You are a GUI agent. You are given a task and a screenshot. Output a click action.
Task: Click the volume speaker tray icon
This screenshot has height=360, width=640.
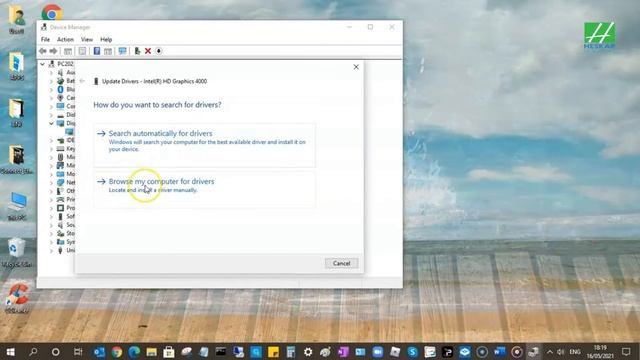(560, 352)
